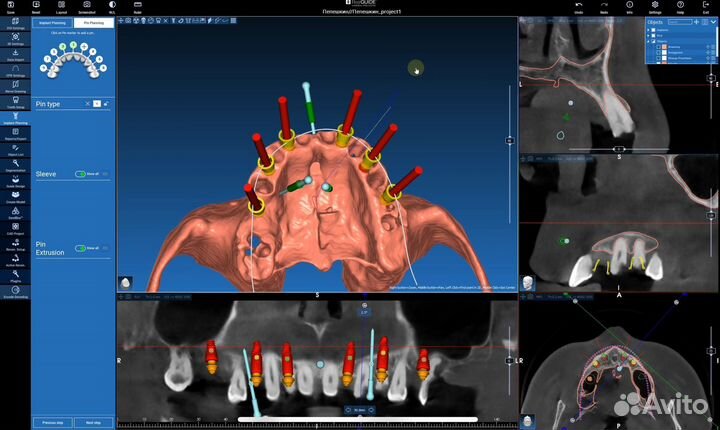Toggle the Pin Extrusion show all switch
The height and width of the screenshot is (430, 720).
coord(80,247)
